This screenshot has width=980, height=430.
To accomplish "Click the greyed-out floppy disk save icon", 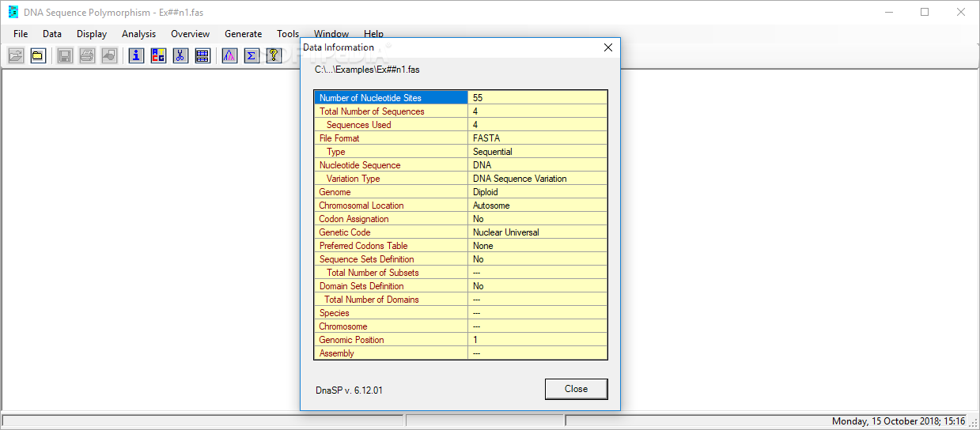I will point(65,55).
